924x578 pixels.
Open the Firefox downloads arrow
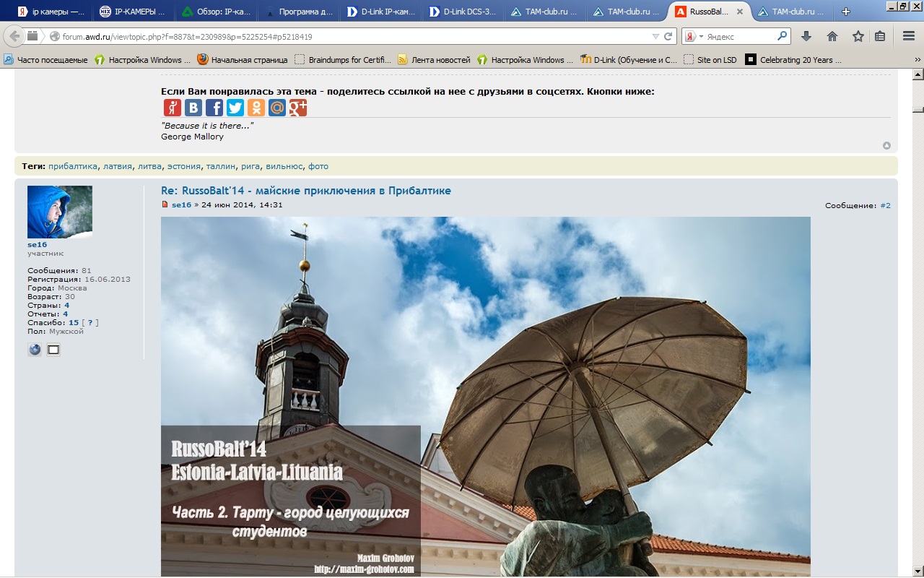click(806, 36)
